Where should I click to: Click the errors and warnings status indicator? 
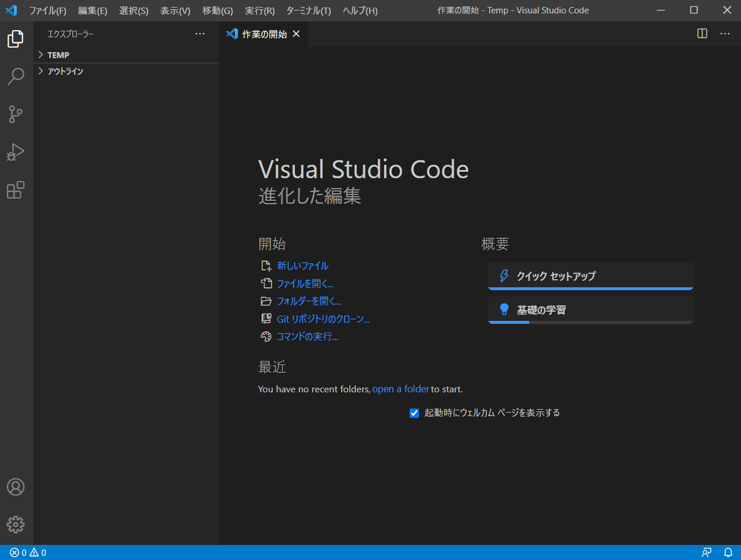[28, 552]
